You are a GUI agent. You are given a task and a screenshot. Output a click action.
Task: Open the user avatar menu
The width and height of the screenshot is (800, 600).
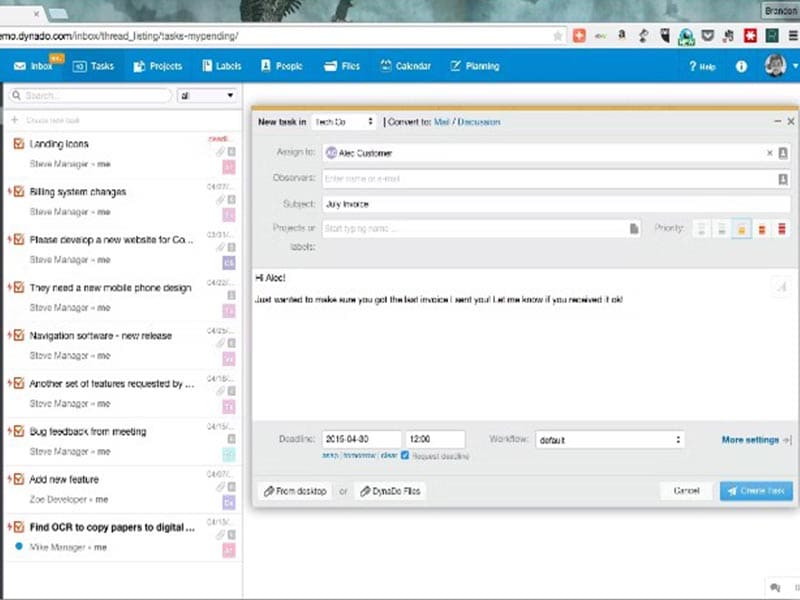pyautogui.click(x=775, y=66)
